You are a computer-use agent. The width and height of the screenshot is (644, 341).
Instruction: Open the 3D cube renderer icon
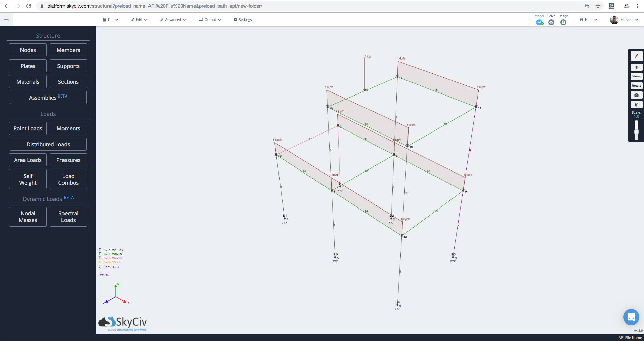pyautogui.click(x=636, y=105)
